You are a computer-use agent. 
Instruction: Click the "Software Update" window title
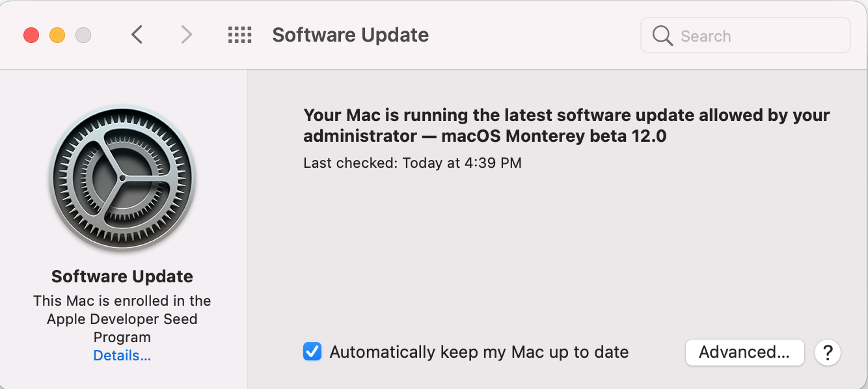click(x=350, y=35)
